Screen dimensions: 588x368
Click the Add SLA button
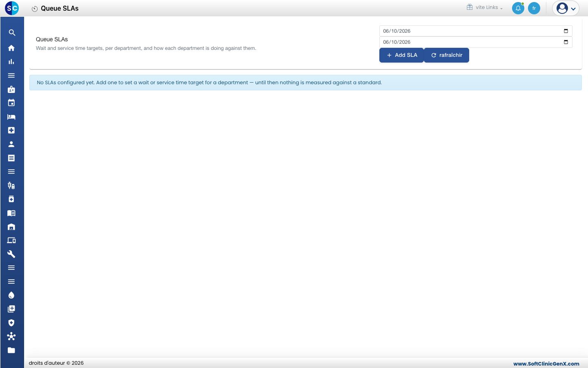pyautogui.click(x=402, y=55)
